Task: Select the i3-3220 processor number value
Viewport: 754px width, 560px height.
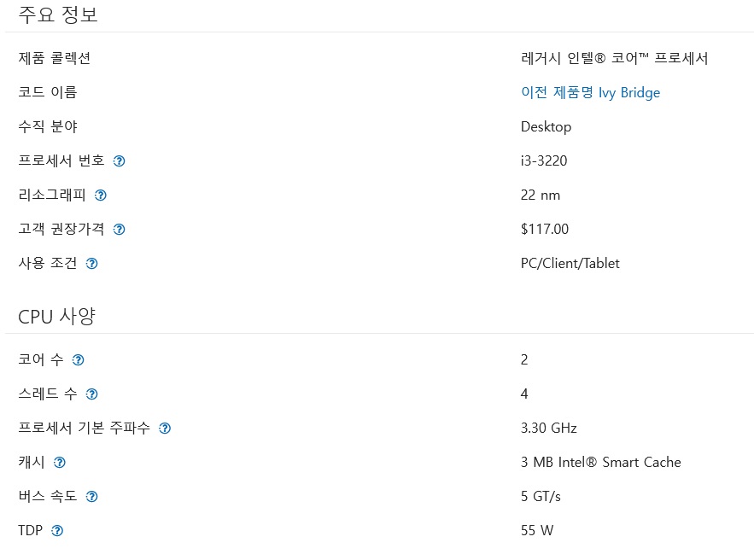Action: (544, 160)
